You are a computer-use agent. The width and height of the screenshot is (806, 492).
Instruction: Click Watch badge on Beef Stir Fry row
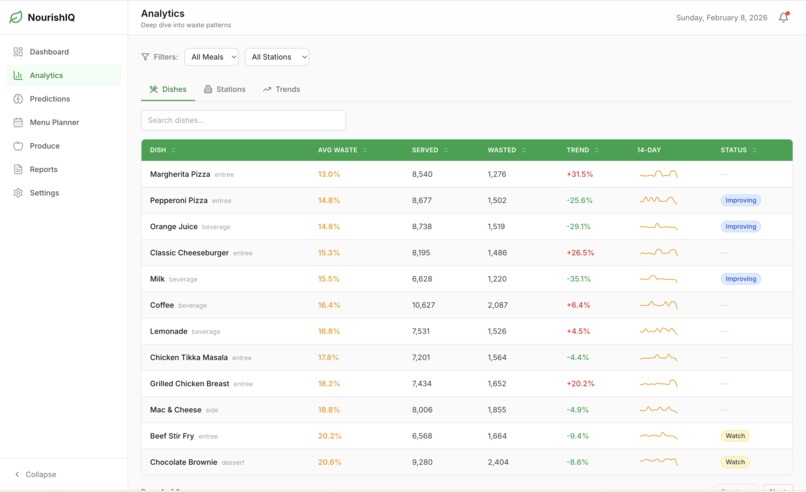point(735,435)
